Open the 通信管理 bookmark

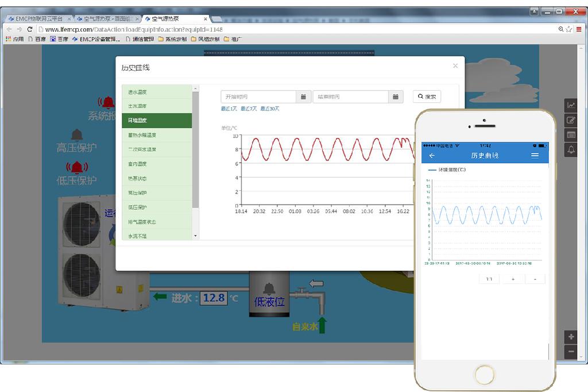click(x=140, y=39)
